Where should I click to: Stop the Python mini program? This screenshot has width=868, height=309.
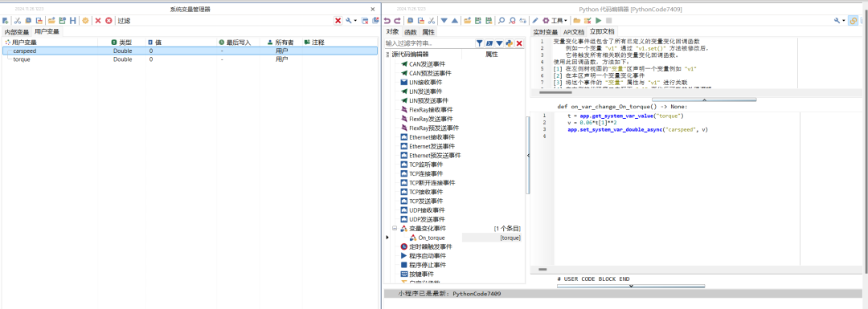(x=609, y=20)
